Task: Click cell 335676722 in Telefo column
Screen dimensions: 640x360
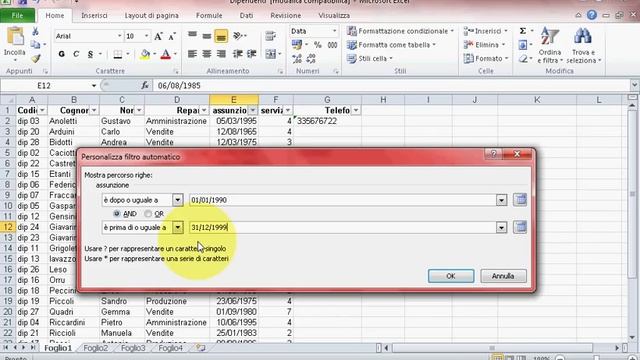Action: point(327,121)
